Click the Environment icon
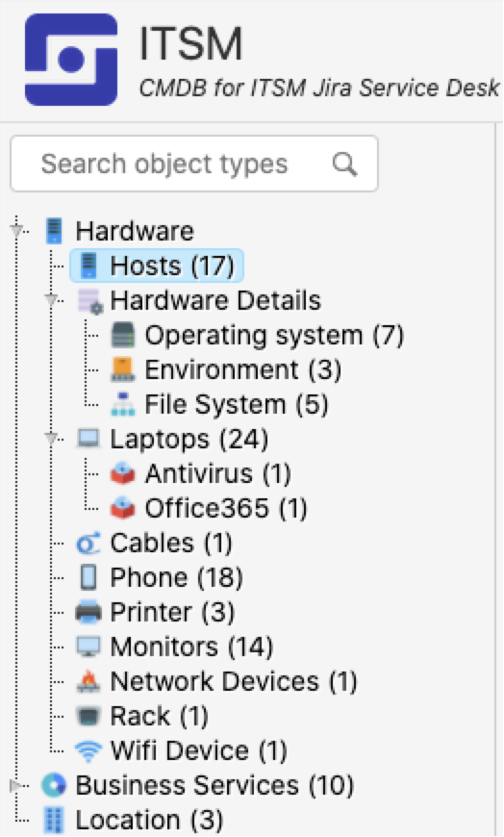 click(x=123, y=370)
